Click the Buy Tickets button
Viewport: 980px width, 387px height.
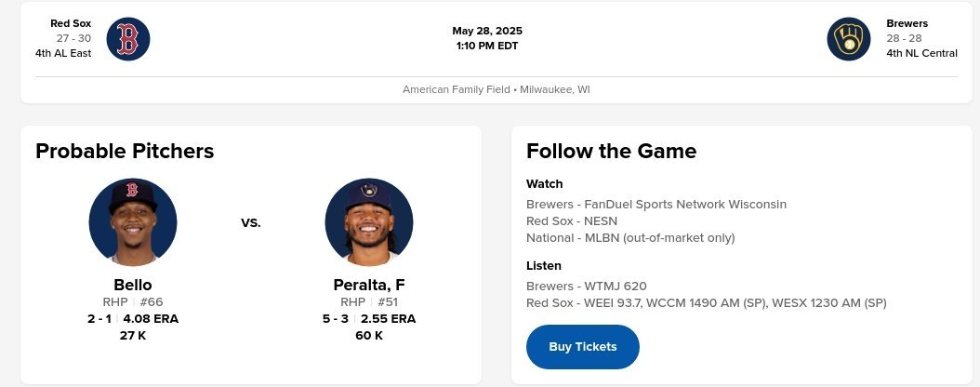coord(583,347)
